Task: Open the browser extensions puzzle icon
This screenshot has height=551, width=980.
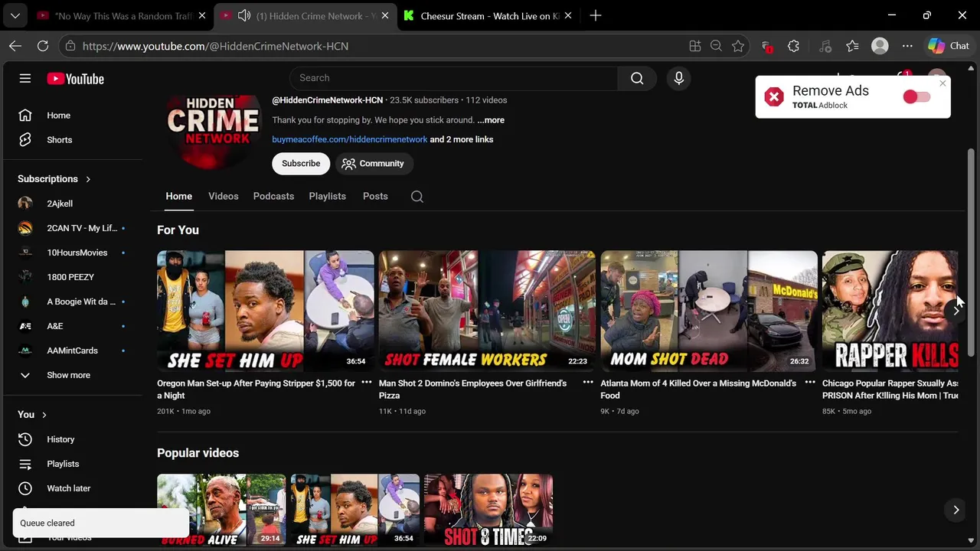Action: tap(793, 46)
